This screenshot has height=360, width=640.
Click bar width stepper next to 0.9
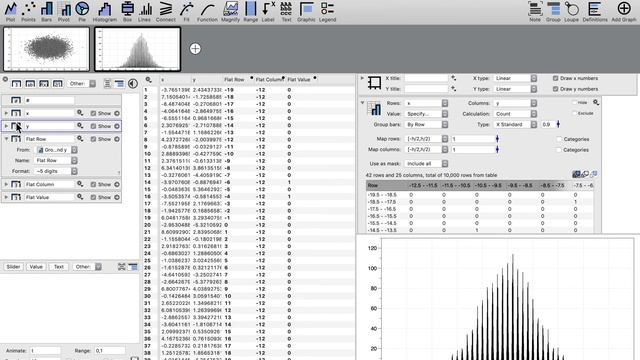[x=558, y=124]
